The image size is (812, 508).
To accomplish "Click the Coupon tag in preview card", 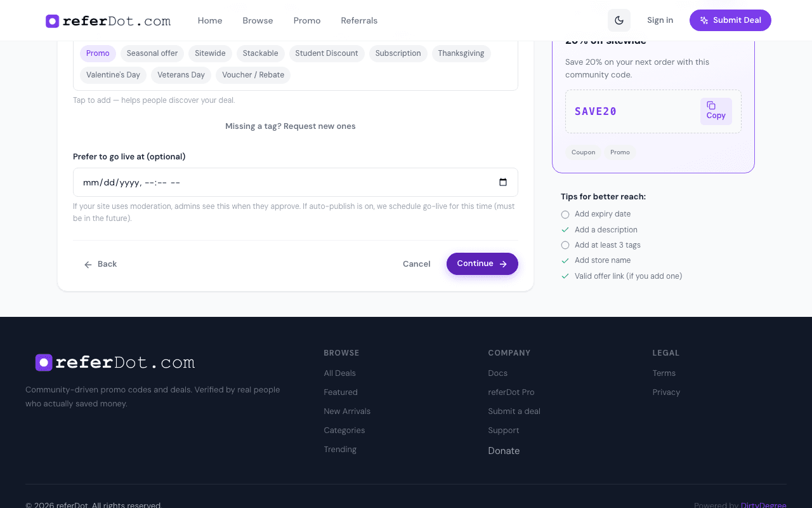I will coord(583,152).
